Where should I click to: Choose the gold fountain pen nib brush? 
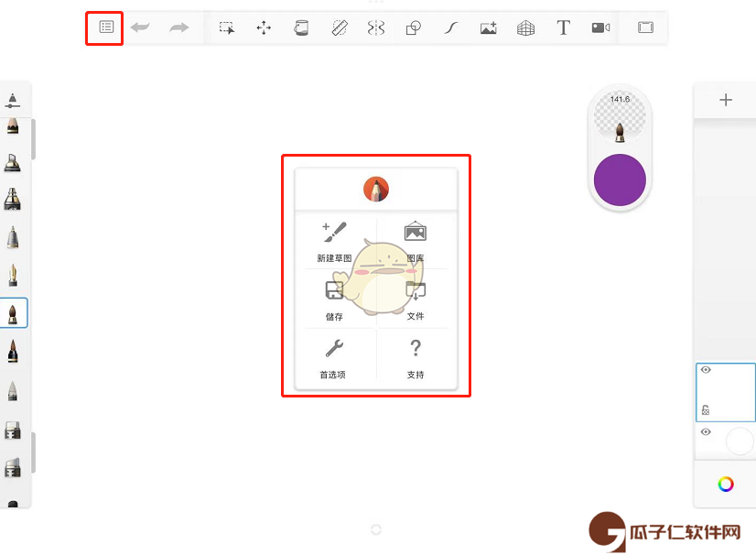13,276
